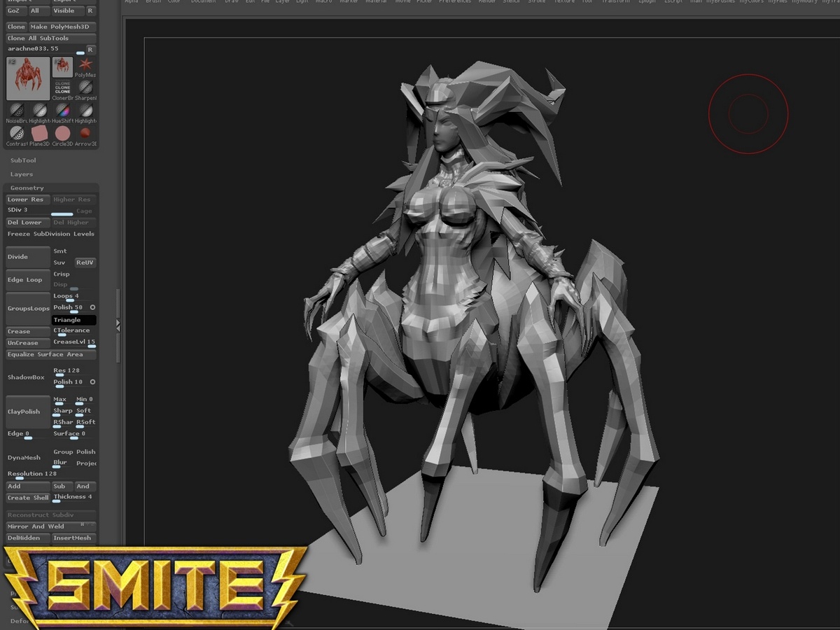Expand the SubTool palette
This screenshot has width=840, height=630.
click(x=23, y=160)
